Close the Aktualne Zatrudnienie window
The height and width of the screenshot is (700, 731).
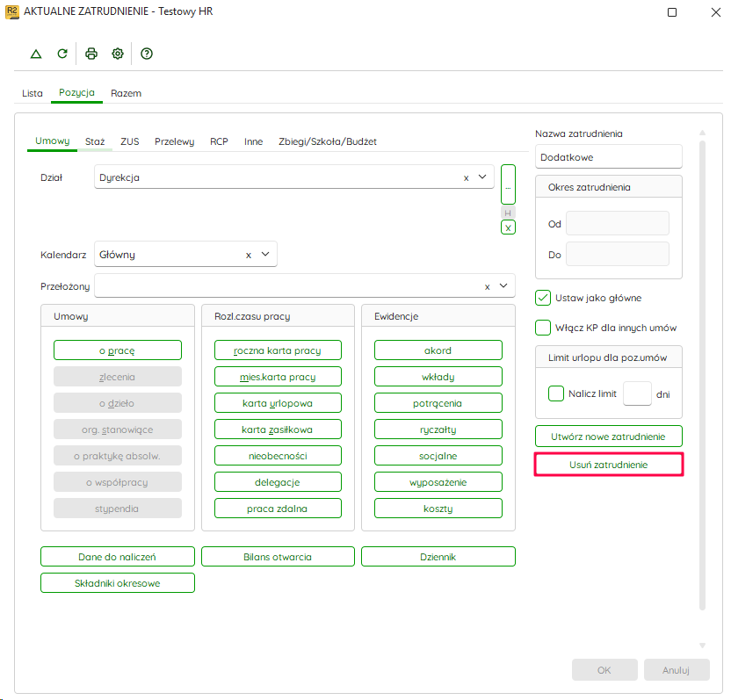coord(716,12)
